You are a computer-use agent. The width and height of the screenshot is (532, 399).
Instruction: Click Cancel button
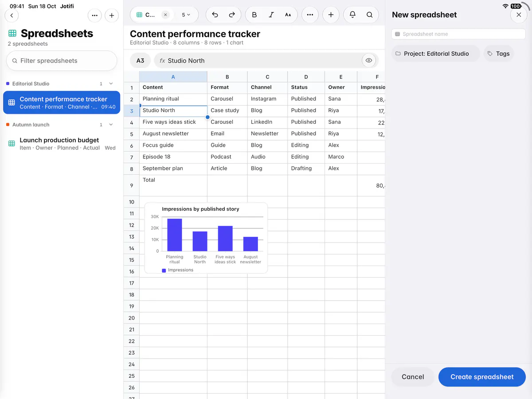click(x=413, y=377)
